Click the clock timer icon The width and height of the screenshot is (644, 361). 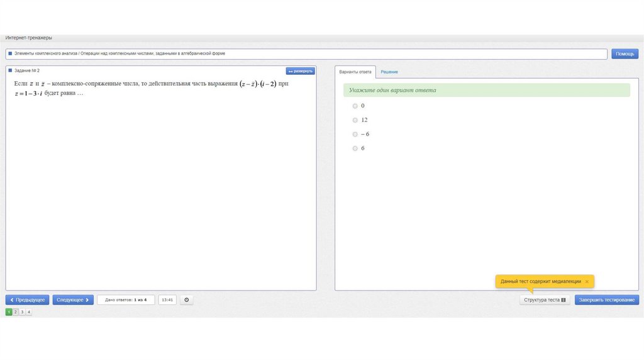[x=186, y=300]
